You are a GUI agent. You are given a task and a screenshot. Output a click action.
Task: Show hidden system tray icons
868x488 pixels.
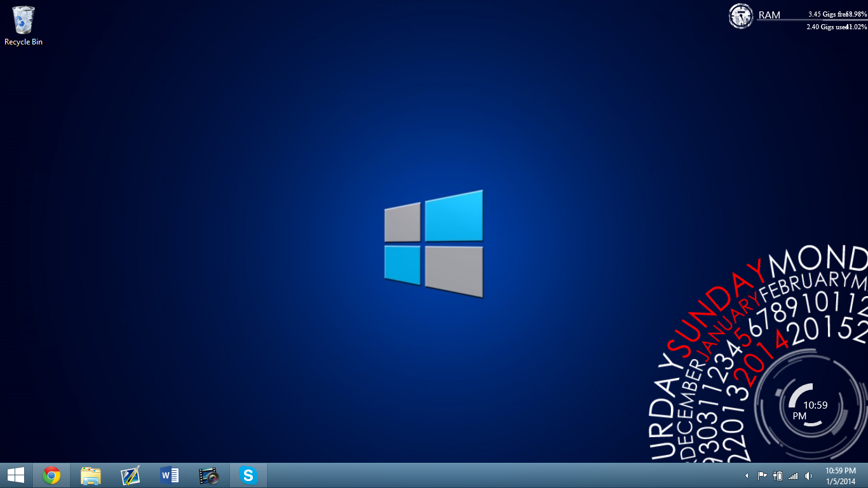tap(747, 476)
